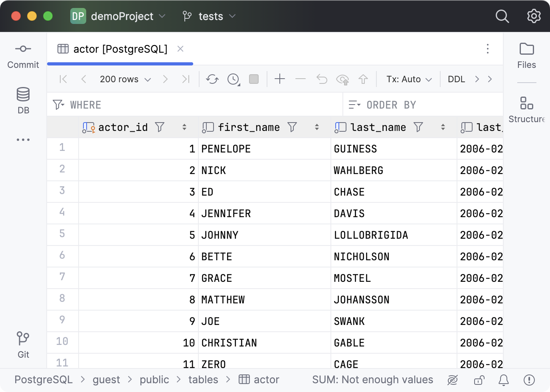Viewport: 550px width, 392px height.
Task: Navigate to tables in the breadcrumb bar
Action: [x=203, y=380]
